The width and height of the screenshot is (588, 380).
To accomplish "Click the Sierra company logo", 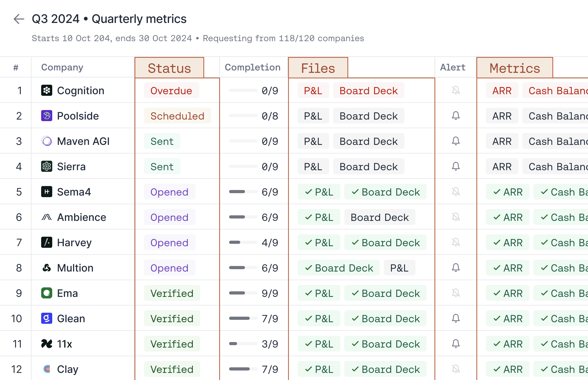I will 47,167.
